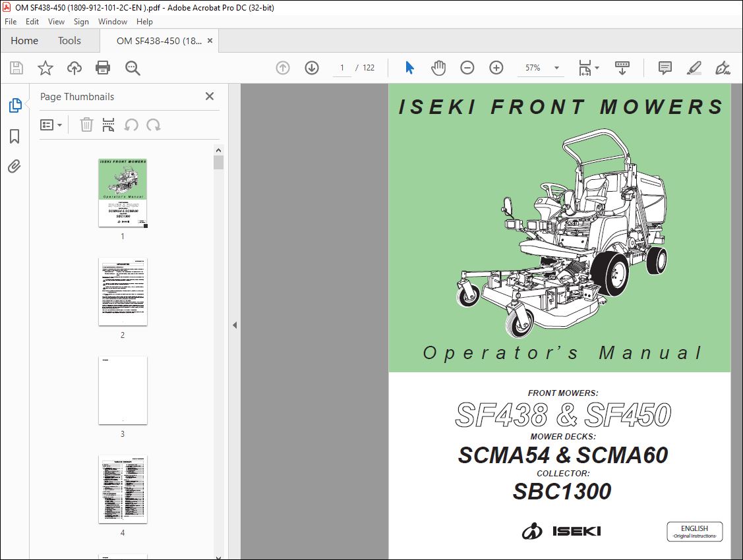Collapse the navigation pane arrow
Screen dimensions: 743x560
pyautogui.click(x=235, y=325)
